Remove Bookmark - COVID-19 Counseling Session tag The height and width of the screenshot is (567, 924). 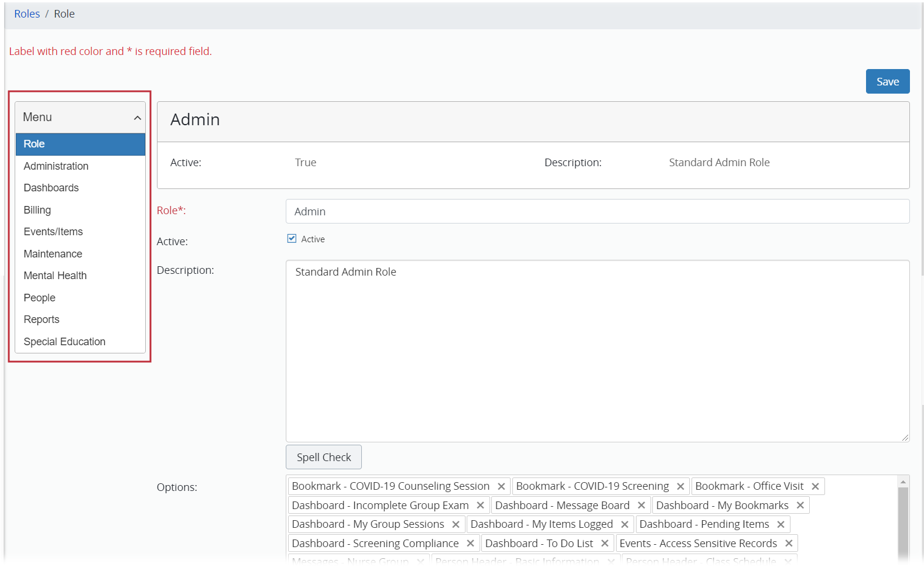501,487
